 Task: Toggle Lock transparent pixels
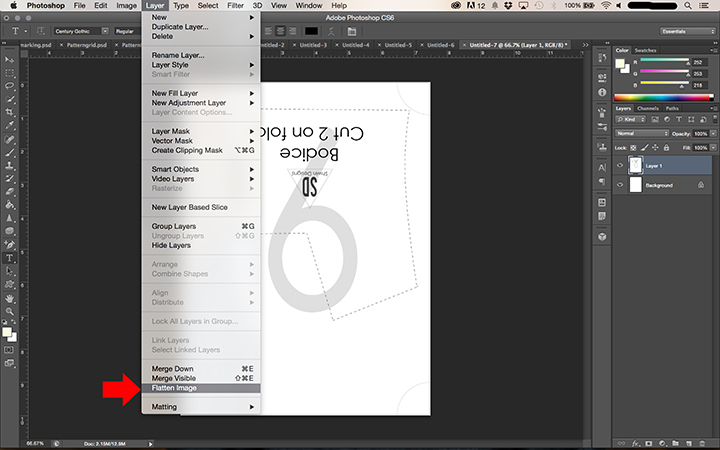(x=633, y=147)
